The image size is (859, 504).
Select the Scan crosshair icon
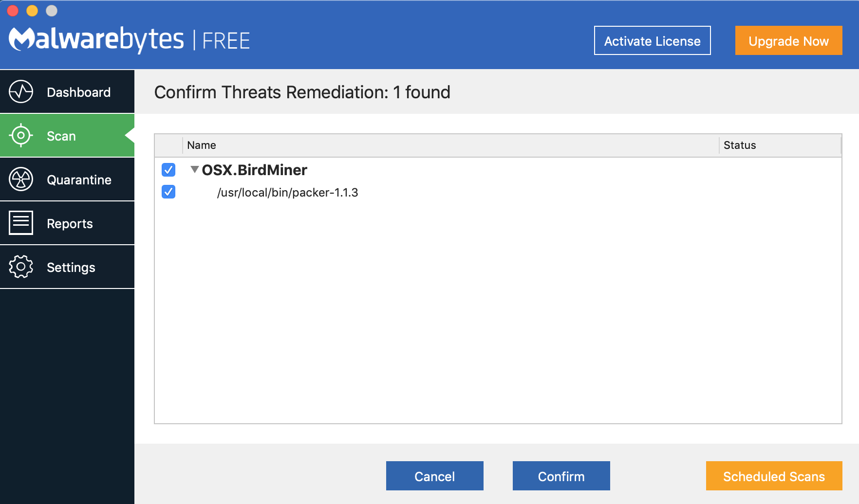point(20,135)
